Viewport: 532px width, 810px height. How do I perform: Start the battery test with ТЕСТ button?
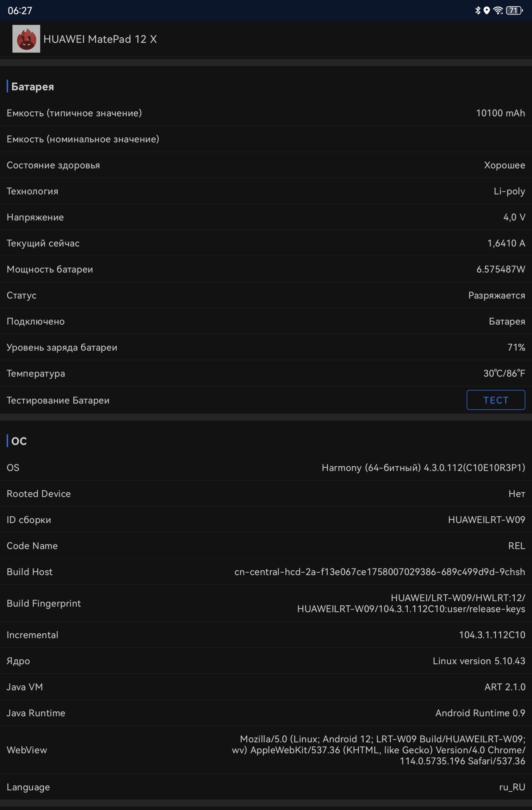pos(496,400)
